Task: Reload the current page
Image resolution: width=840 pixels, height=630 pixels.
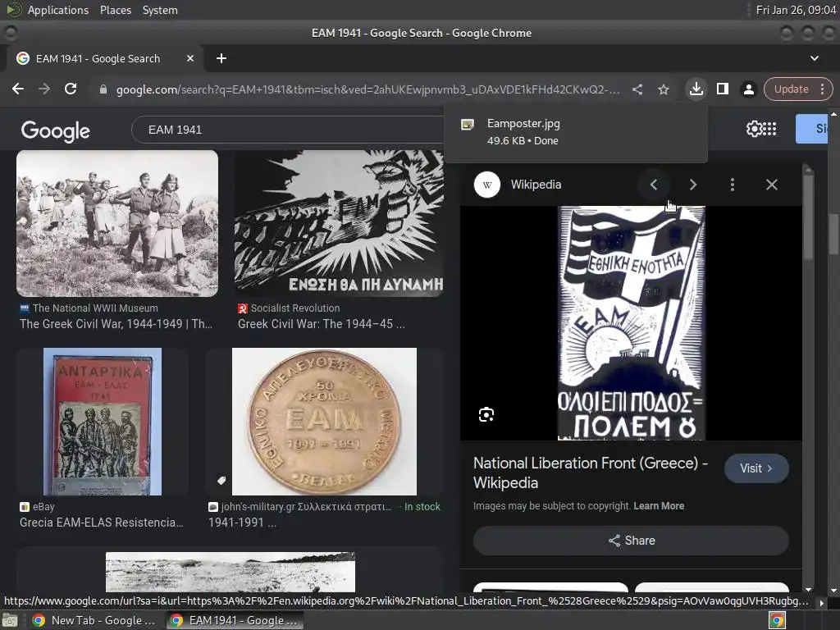Action: pos(71,89)
